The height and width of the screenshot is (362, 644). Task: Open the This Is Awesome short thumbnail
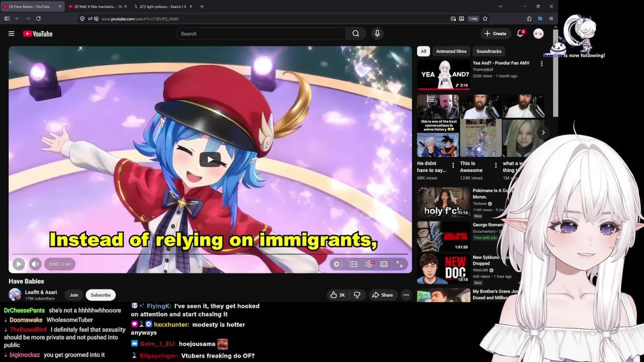pyautogui.click(x=480, y=126)
